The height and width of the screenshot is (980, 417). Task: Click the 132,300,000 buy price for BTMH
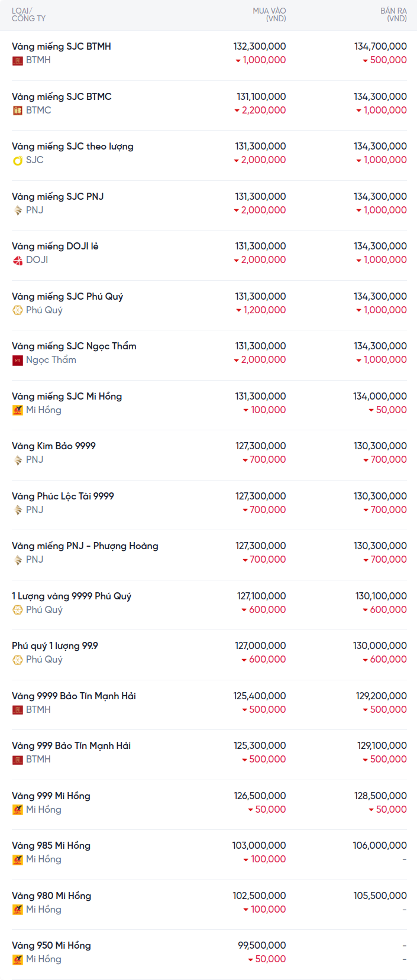tap(260, 46)
